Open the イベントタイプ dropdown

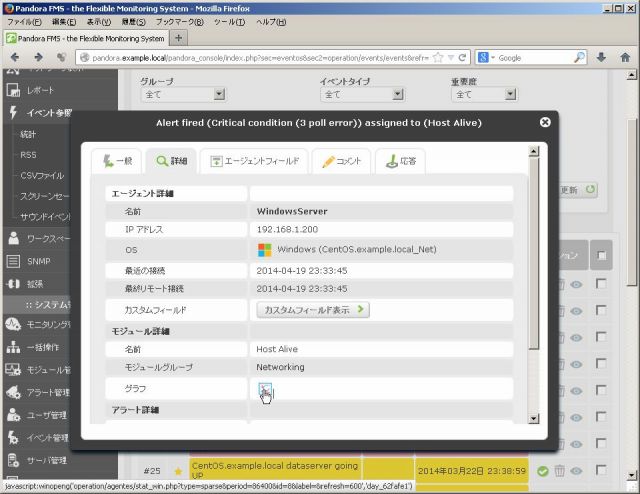pos(362,95)
